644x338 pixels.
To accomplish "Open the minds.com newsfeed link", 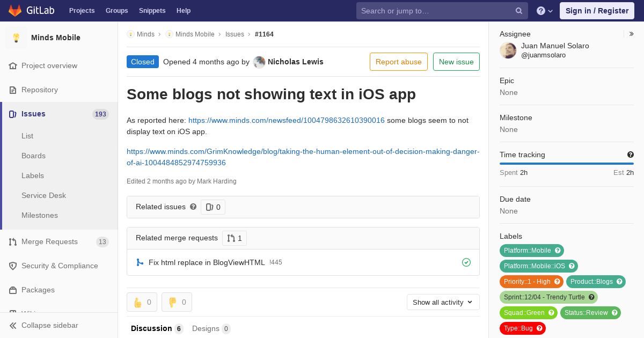I will (287, 120).
